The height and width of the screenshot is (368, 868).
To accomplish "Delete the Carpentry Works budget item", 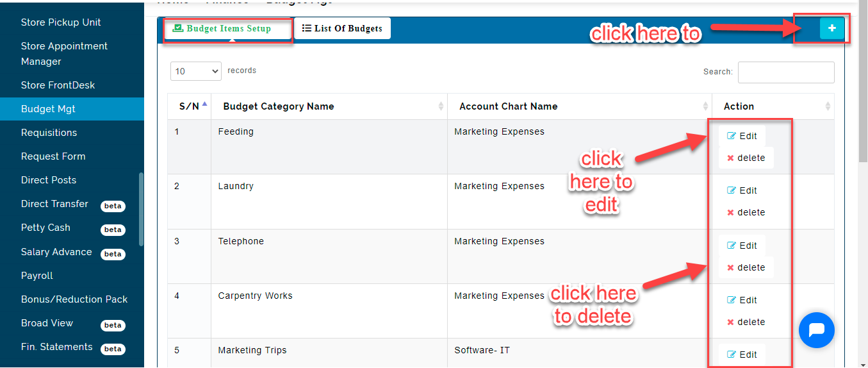I will point(746,322).
